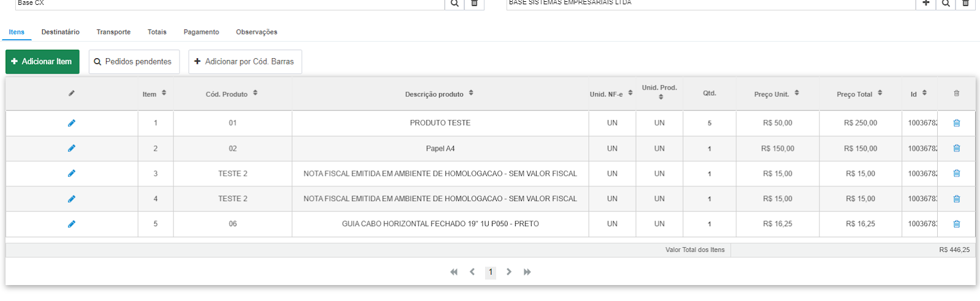The image size is (980, 301).
Task: Go to next page of items
Action: point(509,272)
